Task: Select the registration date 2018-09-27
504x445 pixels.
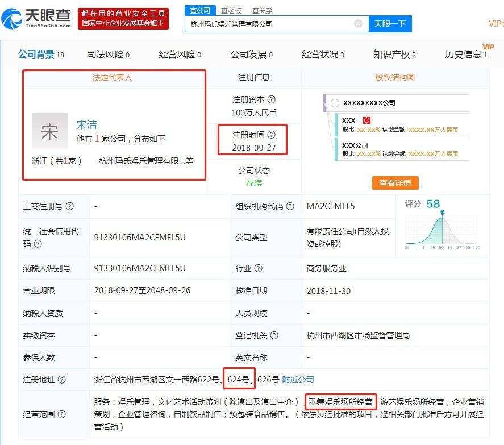Action: coord(254,148)
